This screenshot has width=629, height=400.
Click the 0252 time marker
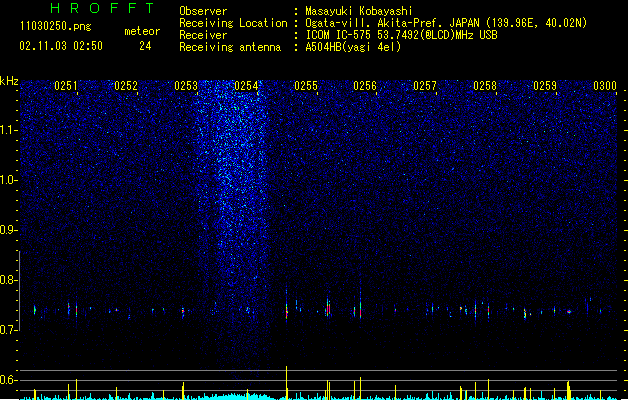click(126, 86)
